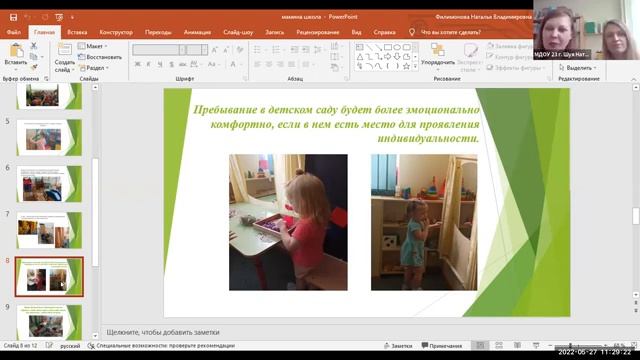The height and width of the screenshot is (360, 640).
Task: Open the font name combo box
Action: pyautogui.click(x=159, y=50)
